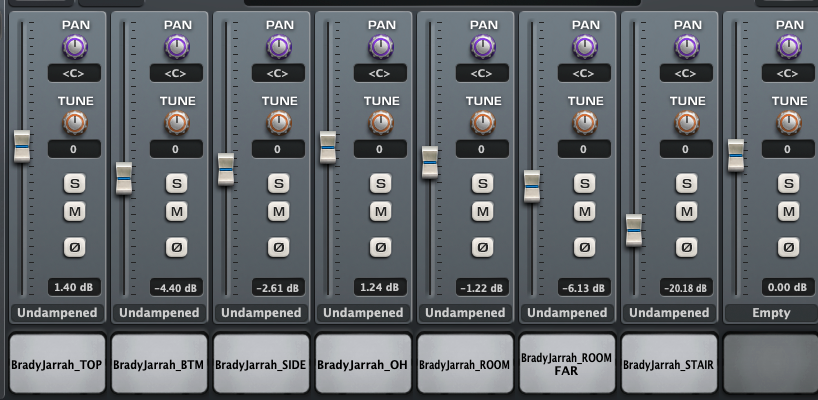Mute the BradyJarrah_BTM channel
The image size is (818, 400).
pyautogui.click(x=176, y=212)
